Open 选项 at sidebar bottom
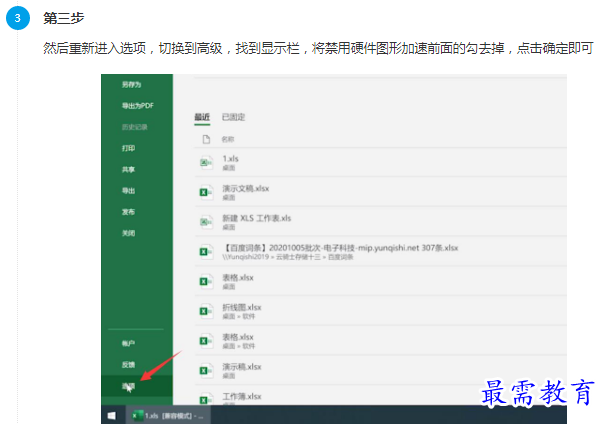 [137, 386]
